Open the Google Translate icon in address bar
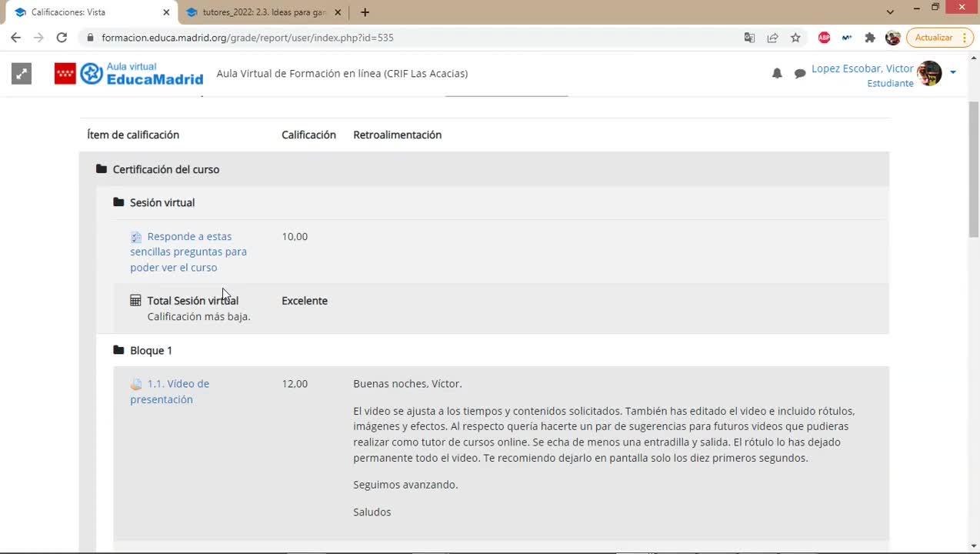 click(749, 37)
